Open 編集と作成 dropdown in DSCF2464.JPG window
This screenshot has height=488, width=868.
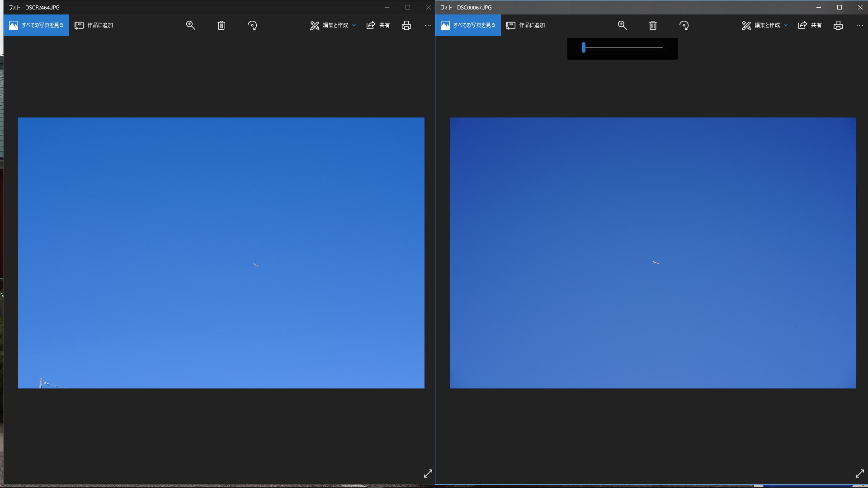pos(333,25)
